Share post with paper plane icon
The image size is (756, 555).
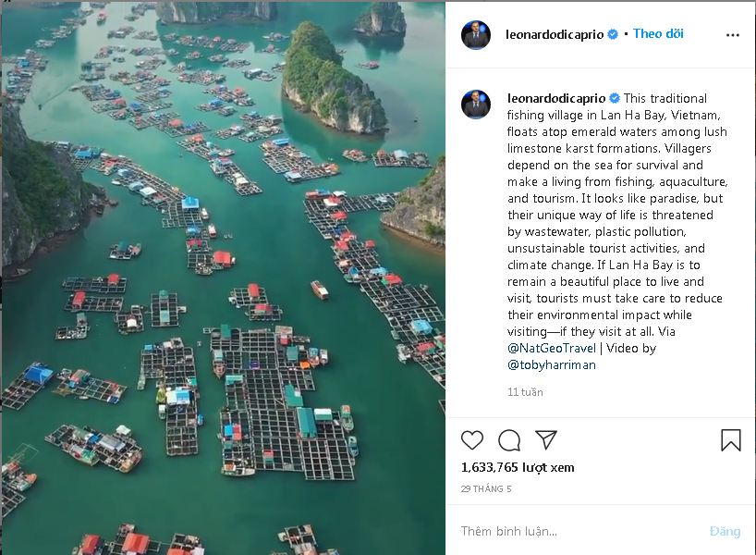(546, 439)
